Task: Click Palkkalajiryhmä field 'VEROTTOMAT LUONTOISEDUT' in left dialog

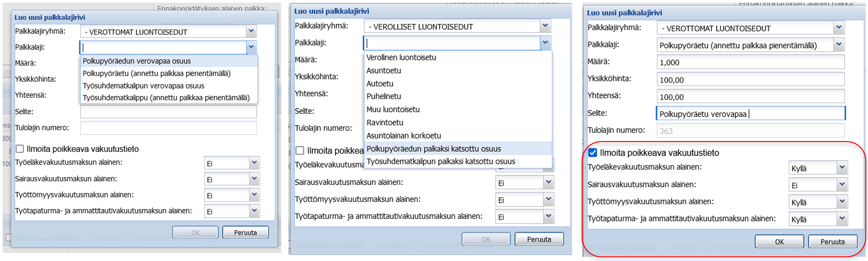Action: 163,32
